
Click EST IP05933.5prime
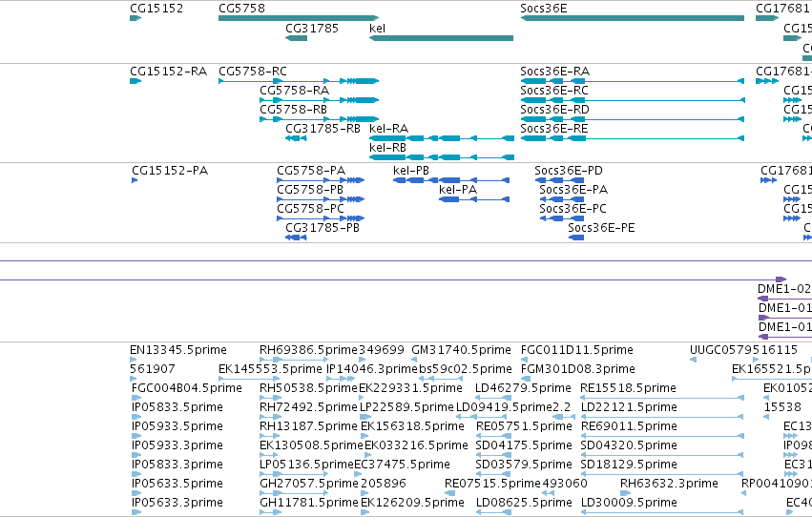pos(177,426)
